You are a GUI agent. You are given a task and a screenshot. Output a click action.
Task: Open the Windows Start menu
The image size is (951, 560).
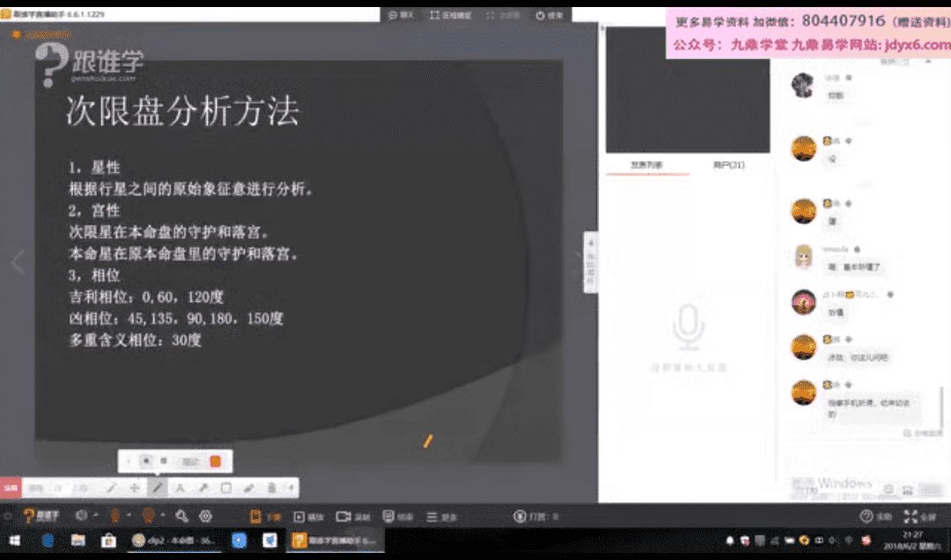pyautogui.click(x=14, y=540)
